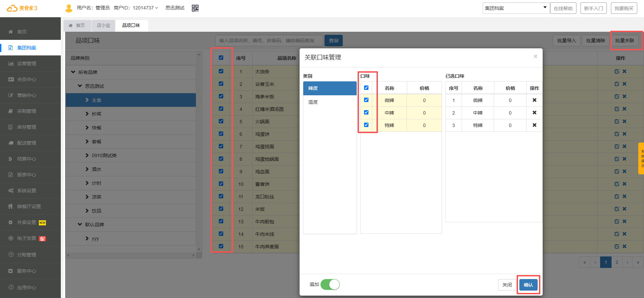Collapse the 默认品牌 tree node
Image resolution: width=644 pixels, height=298 pixels.
(x=80, y=224)
